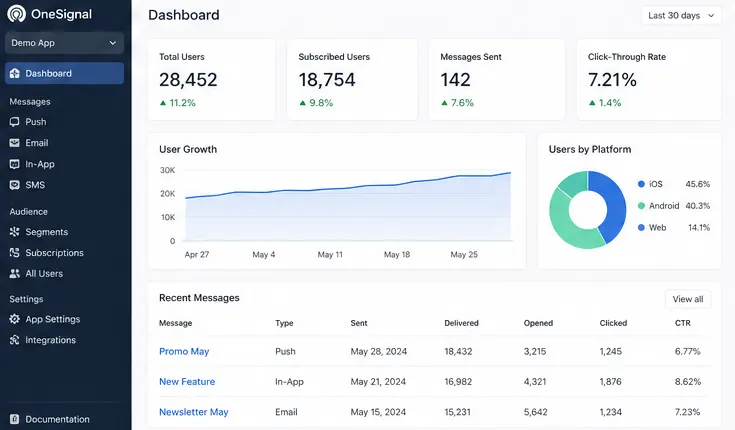This screenshot has height=430, width=735.
Task: Click the Email envelope icon
Action: [15, 143]
